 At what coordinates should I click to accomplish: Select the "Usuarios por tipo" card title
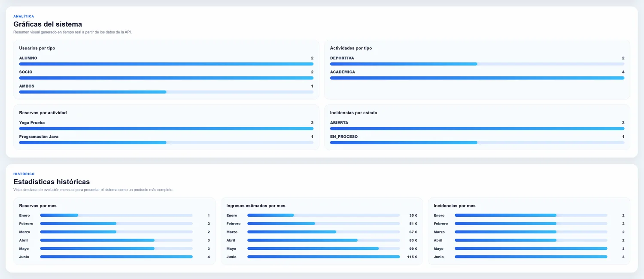37,48
